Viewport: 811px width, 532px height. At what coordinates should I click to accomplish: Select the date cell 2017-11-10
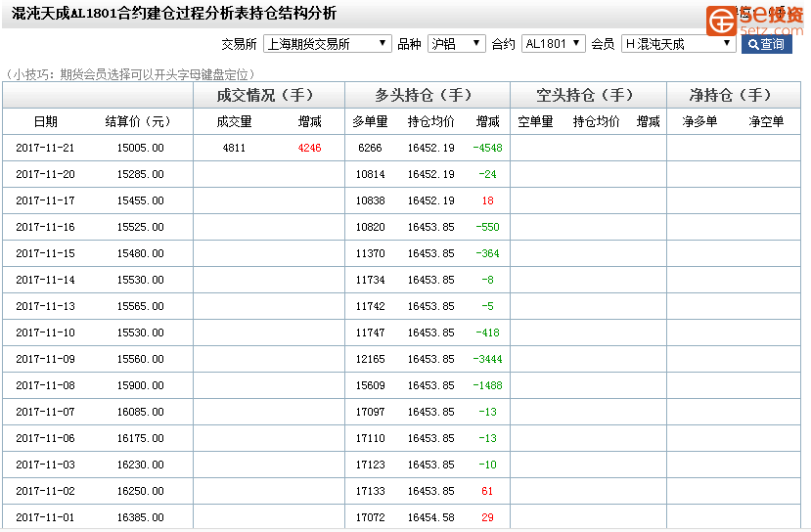[x=46, y=332]
